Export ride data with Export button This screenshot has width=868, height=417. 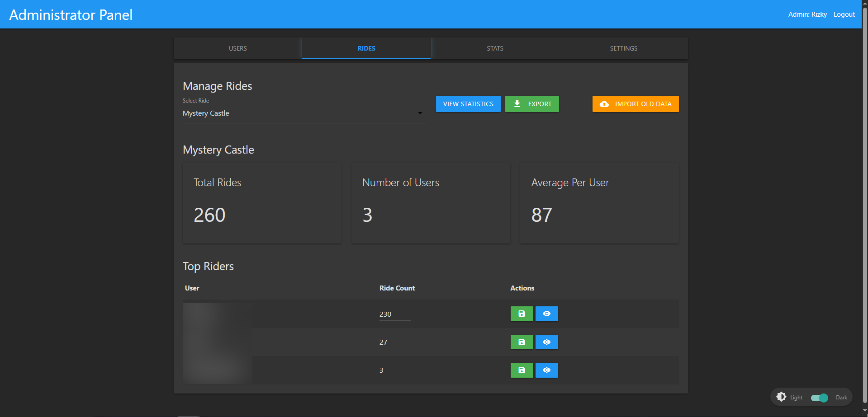point(532,104)
